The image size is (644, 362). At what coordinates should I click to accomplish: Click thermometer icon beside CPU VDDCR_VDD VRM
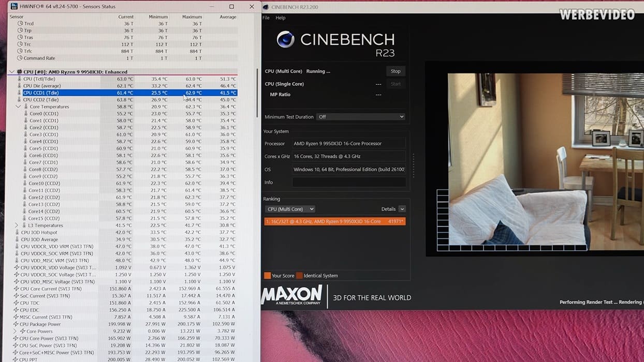click(17, 247)
